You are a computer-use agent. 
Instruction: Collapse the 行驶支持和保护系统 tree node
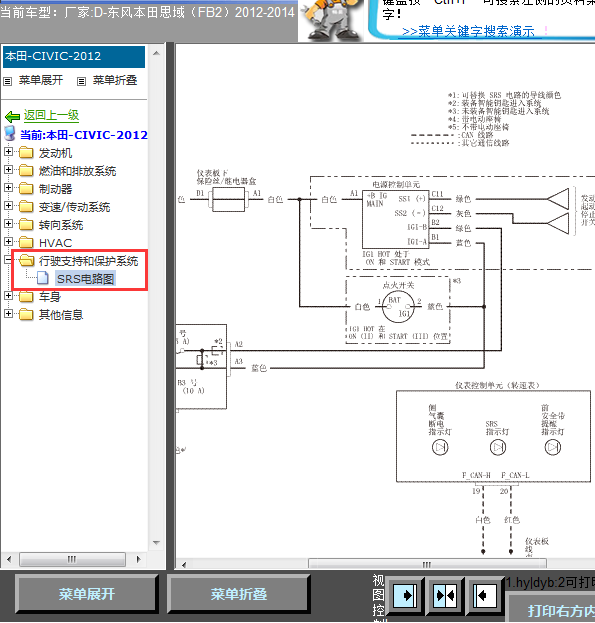point(8,260)
